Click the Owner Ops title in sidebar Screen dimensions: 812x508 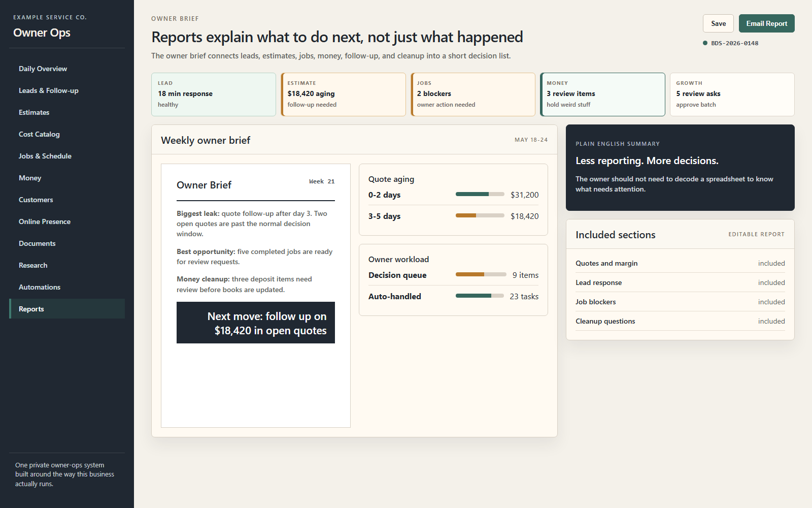click(x=42, y=33)
